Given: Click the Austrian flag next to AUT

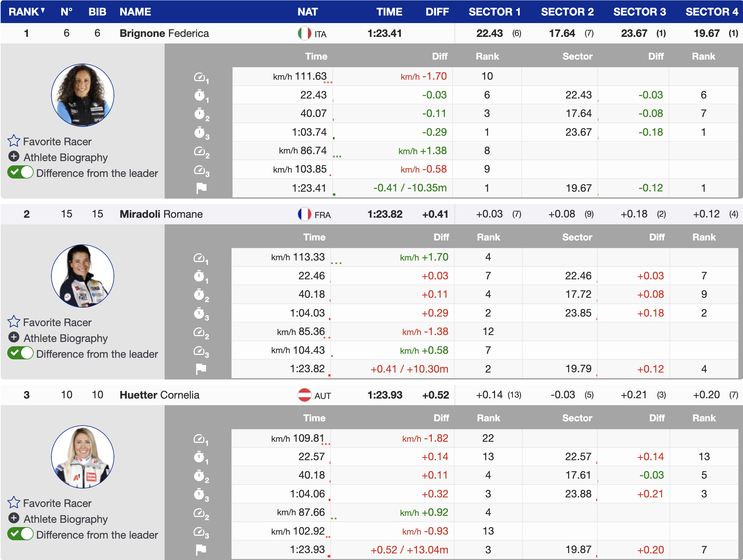Looking at the screenshot, I should [x=304, y=395].
